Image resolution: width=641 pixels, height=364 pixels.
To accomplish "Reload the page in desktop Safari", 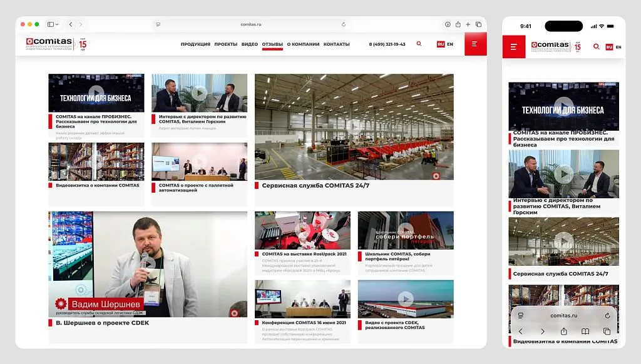I will pos(344,24).
